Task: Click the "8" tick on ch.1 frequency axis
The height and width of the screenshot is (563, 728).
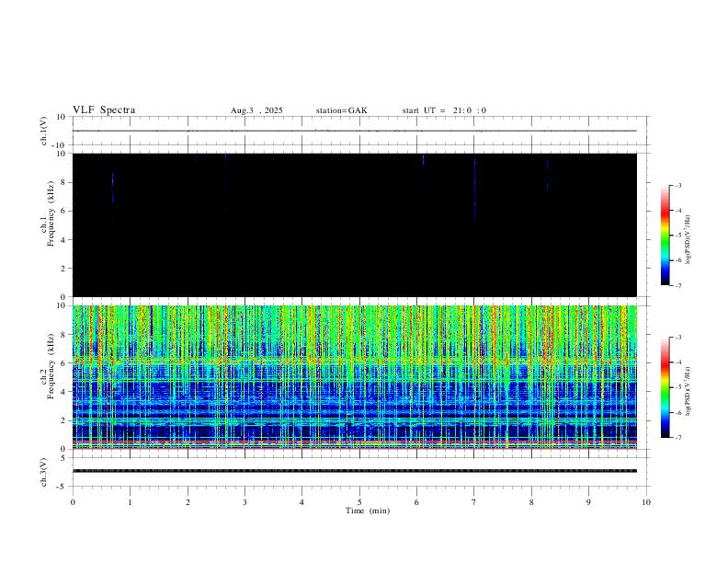Action: pos(64,182)
